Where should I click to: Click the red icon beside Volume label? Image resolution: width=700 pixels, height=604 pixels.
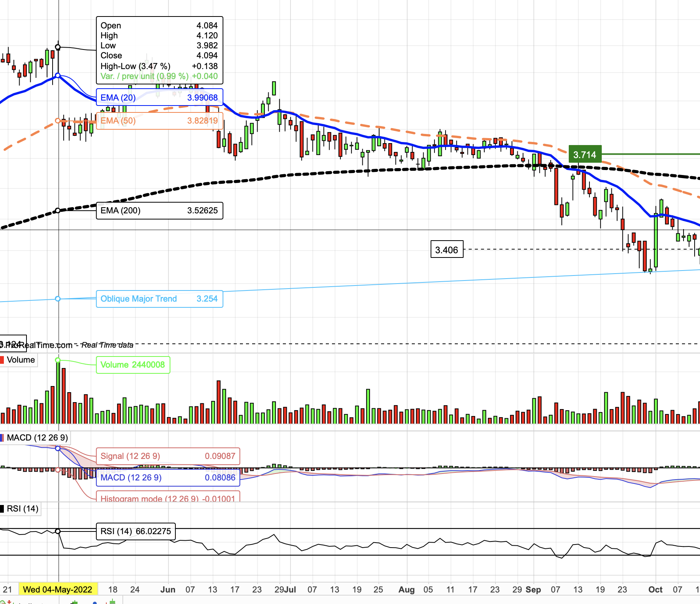tap(2, 360)
